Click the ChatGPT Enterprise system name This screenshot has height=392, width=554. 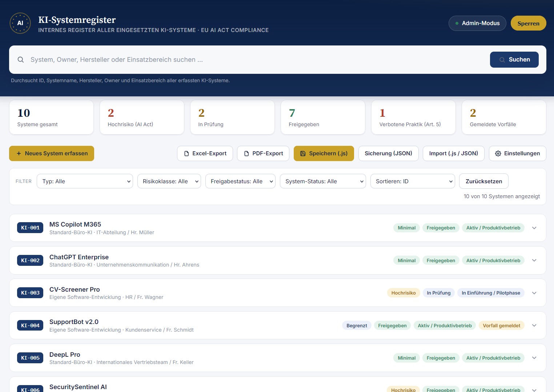pos(79,257)
